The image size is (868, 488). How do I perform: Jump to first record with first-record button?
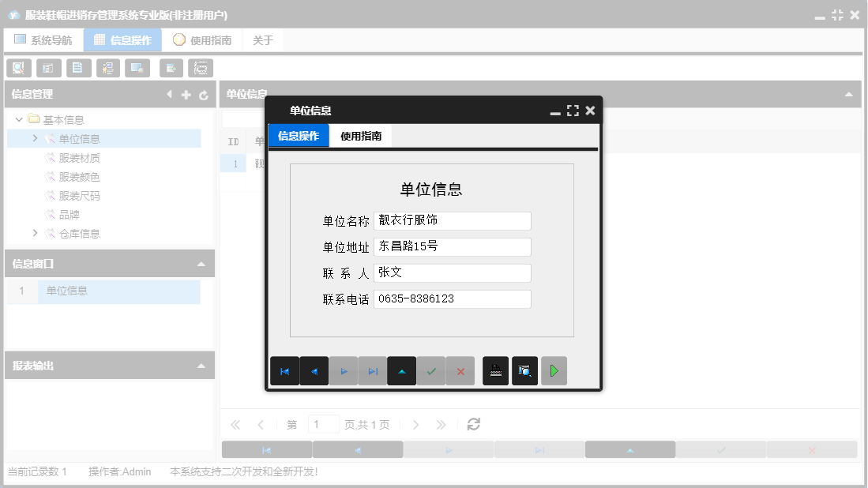click(x=285, y=370)
